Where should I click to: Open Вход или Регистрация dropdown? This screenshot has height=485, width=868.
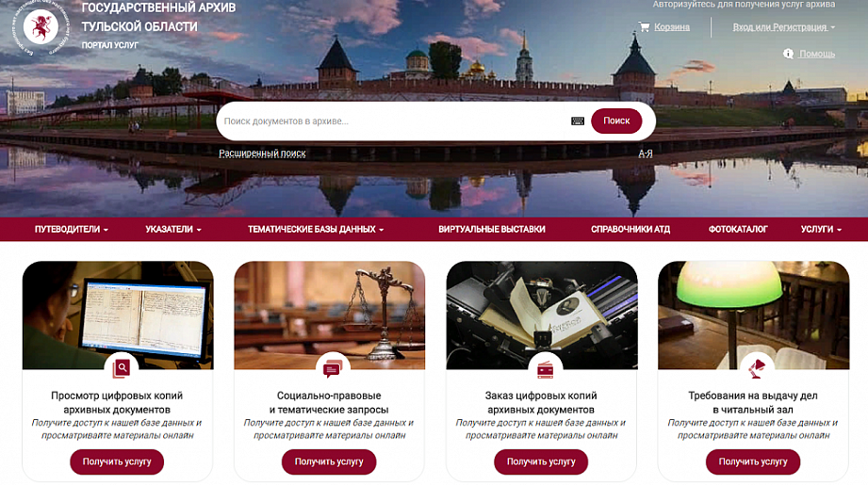point(784,27)
